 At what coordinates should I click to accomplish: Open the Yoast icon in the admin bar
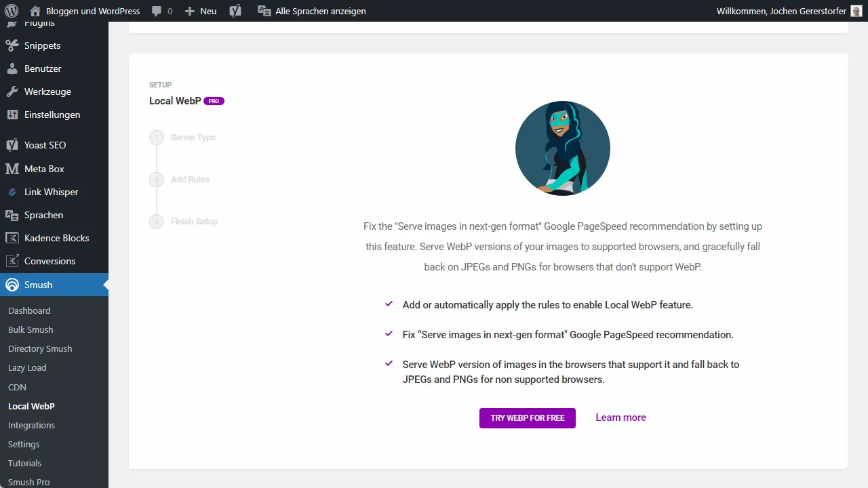click(235, 11)
